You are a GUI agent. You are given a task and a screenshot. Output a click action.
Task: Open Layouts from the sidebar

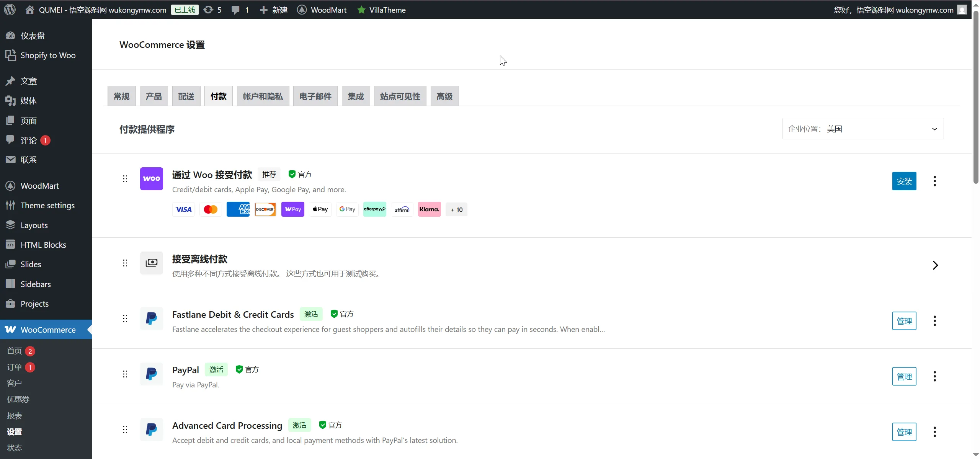(34, 225)
